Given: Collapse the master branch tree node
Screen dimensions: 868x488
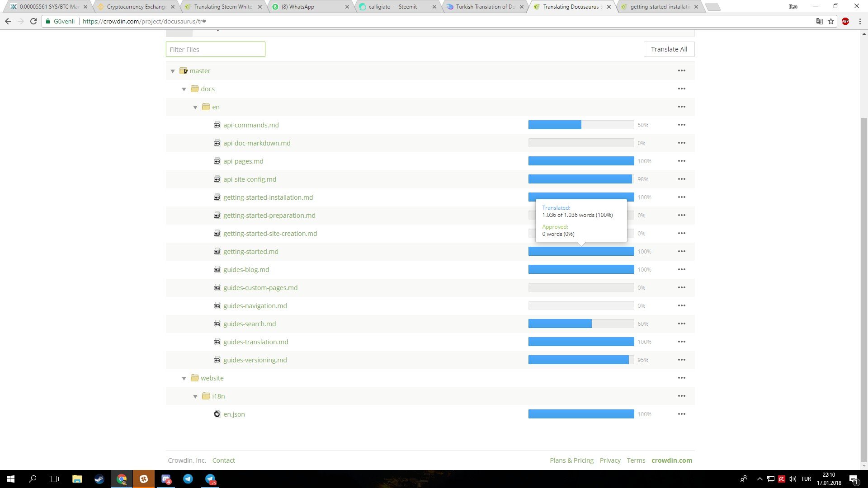Looking at the screenshot, I should coord(173,71).
